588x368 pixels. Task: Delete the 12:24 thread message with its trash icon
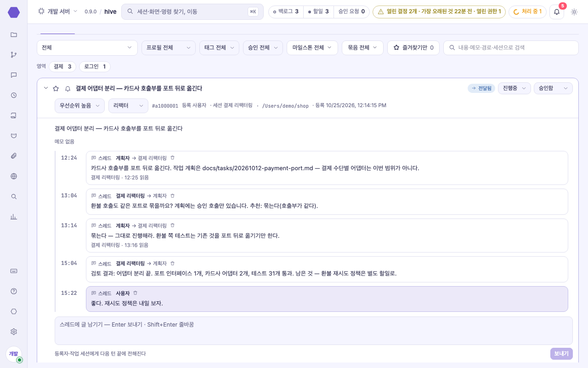pyautogui.click(x=173, y=158)
